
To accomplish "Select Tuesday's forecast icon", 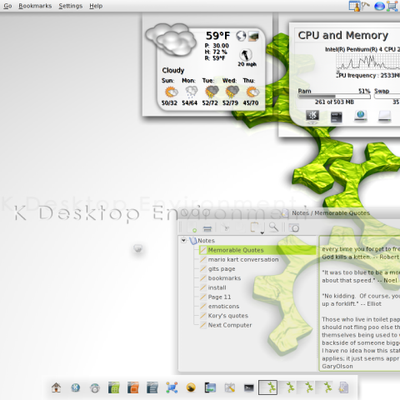I will 212,92.
